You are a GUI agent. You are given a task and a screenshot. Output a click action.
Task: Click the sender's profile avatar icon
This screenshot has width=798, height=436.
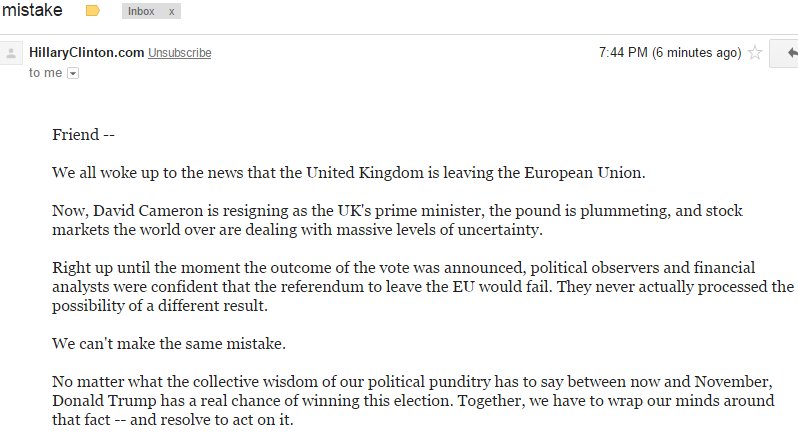coord(12,53)
